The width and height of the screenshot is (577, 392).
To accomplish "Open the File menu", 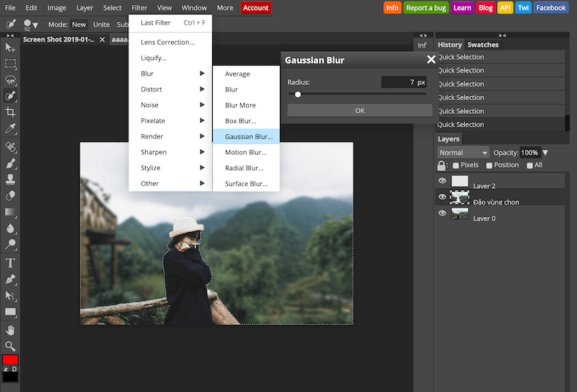I will click(10, 8).
